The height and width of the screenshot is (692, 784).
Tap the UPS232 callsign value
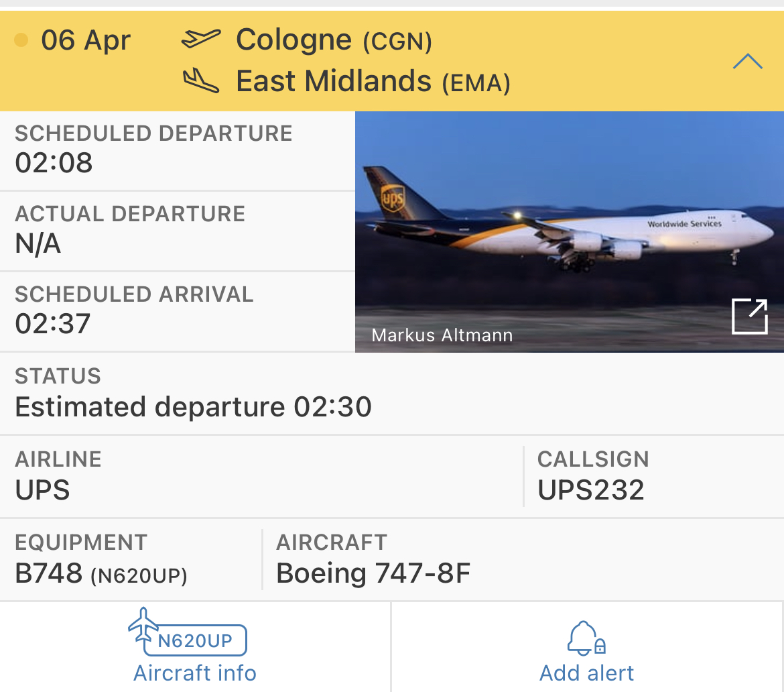point(590,490)
